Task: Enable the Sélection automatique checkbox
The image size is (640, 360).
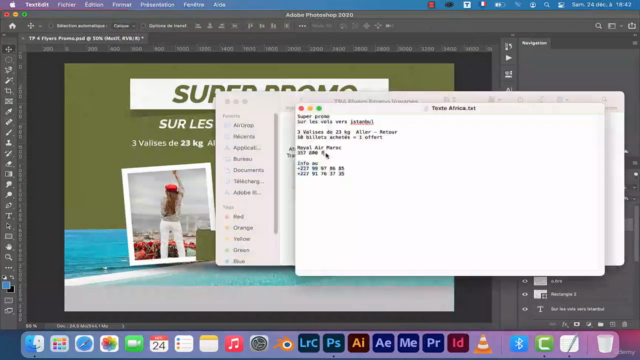Action: tap(51, 26)
